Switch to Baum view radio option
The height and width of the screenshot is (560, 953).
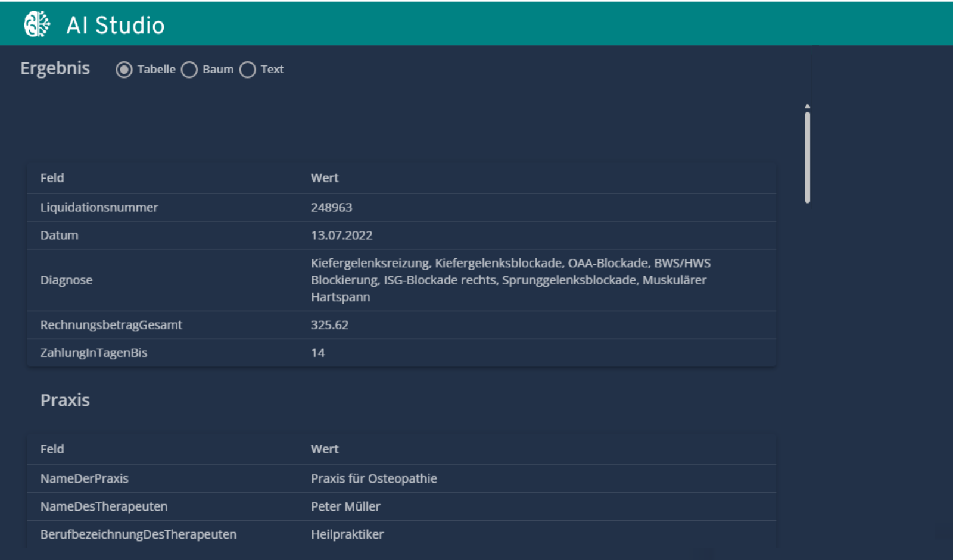point(189,70)
